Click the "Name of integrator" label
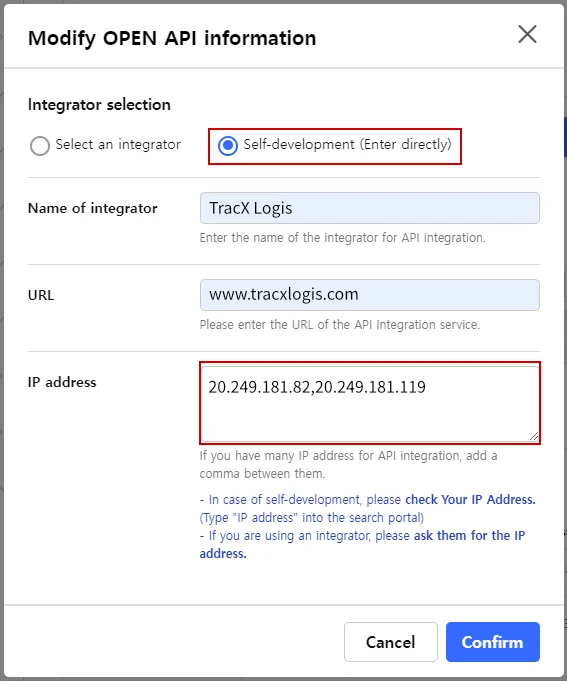Screen dimensions: 567x682 (93, 208)
